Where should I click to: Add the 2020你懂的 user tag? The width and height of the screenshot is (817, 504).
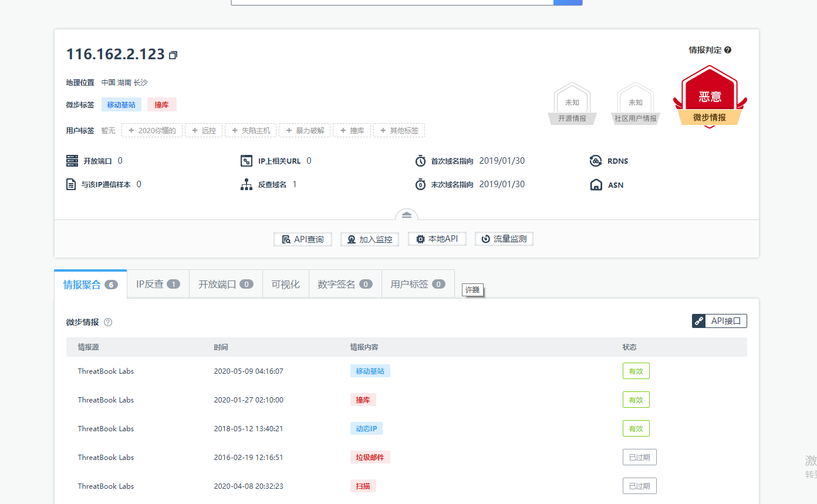(x=152, y=130)
